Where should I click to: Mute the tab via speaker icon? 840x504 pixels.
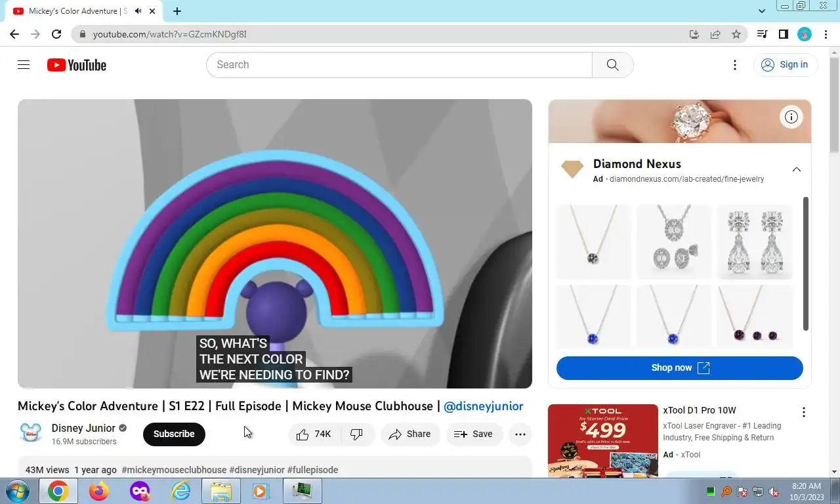[138, 11]
